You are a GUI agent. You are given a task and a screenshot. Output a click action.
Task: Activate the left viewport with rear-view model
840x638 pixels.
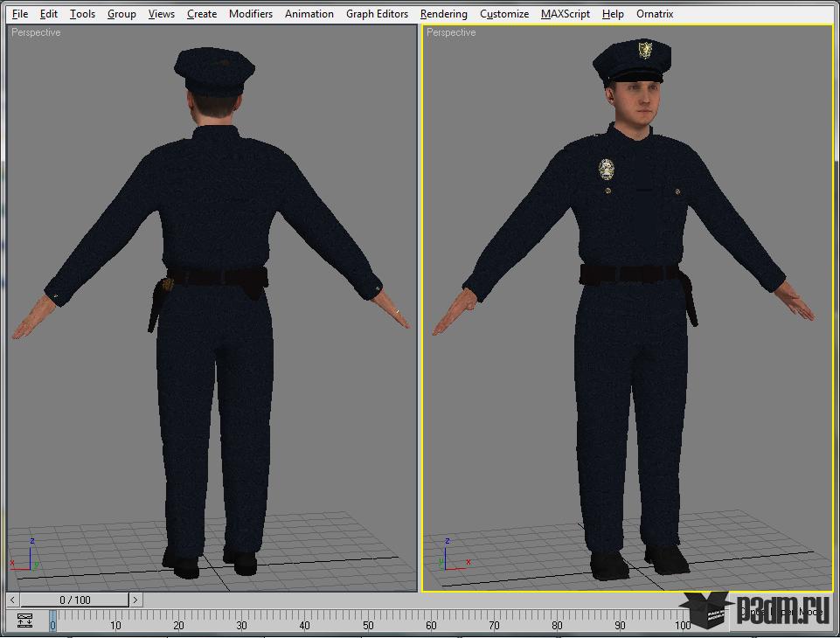coord(212,308)
